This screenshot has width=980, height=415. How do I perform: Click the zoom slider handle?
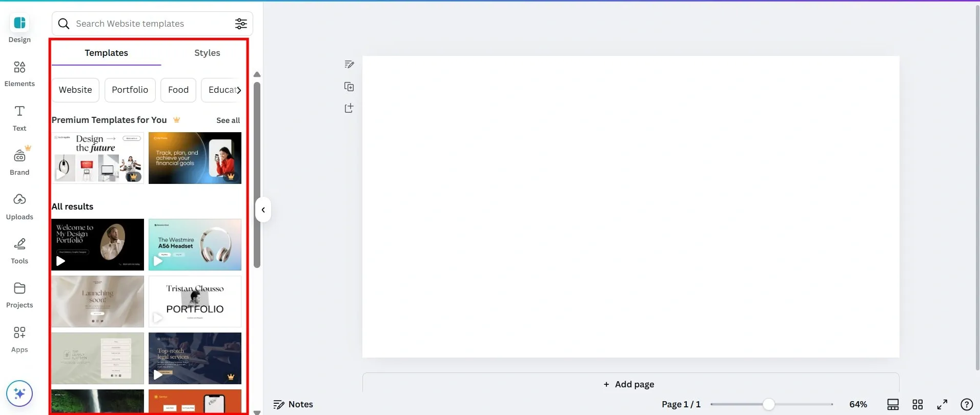click(x=768, y=404)
